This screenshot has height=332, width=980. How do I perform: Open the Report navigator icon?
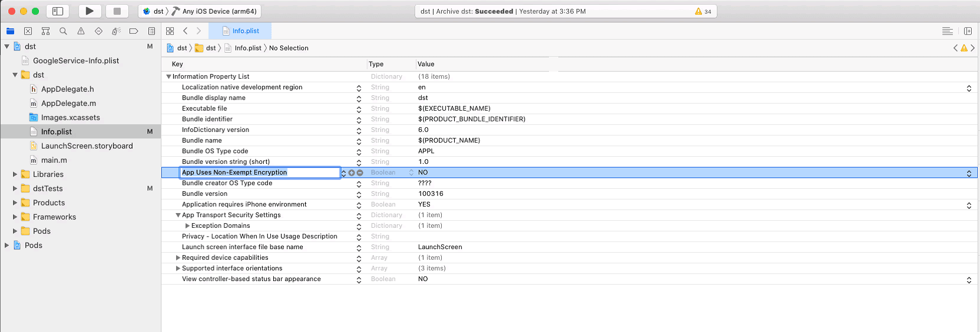pos(151,31)
